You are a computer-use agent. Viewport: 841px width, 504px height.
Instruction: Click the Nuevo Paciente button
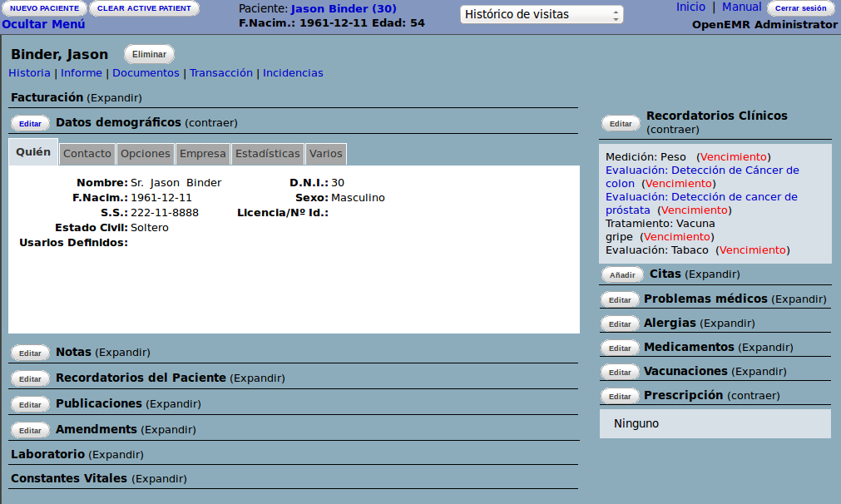(44, 8)
